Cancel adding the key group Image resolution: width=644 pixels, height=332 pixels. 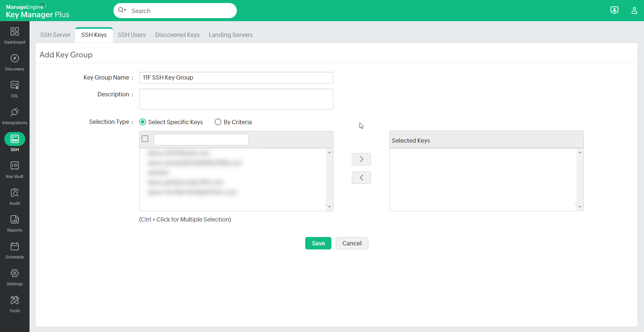[x=352, y=243]
